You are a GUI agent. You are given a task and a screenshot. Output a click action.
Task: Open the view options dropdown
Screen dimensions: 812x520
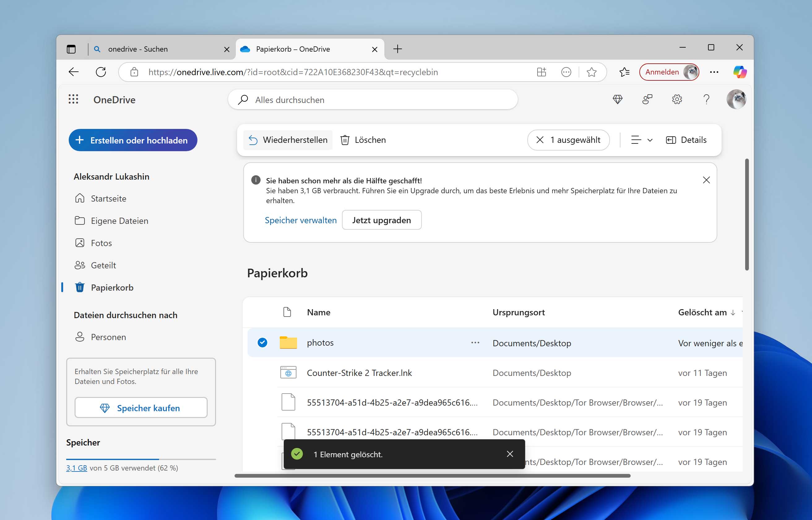[641, 140]
